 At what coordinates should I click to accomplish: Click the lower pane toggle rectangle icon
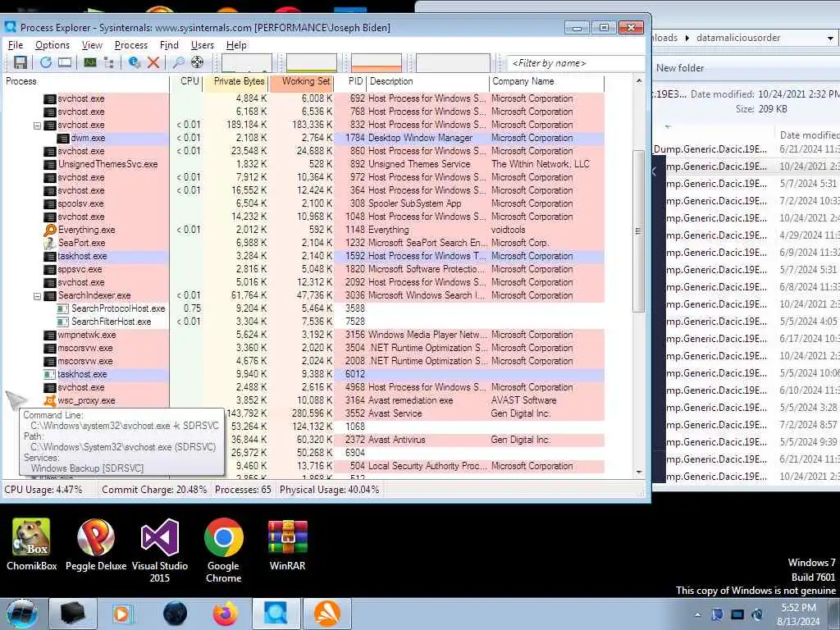coord(65,62)
